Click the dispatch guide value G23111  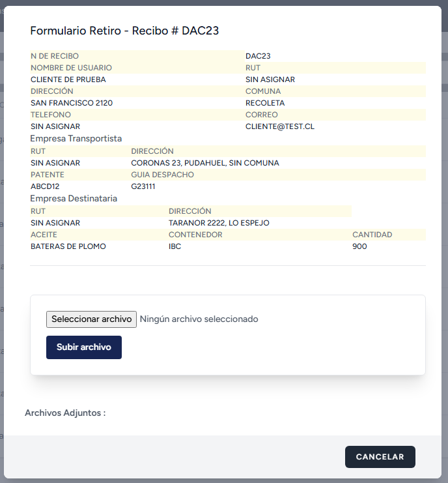click(x=143, y=186)
